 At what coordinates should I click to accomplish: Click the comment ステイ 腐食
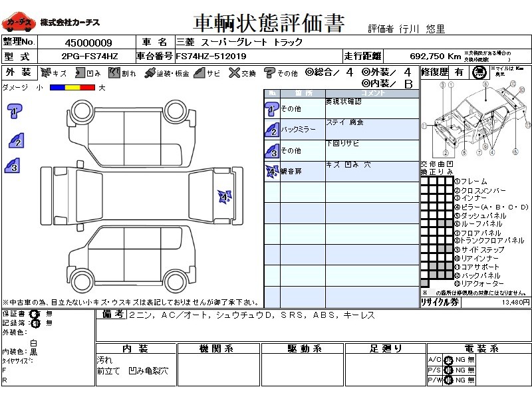[x=344, y=122]
